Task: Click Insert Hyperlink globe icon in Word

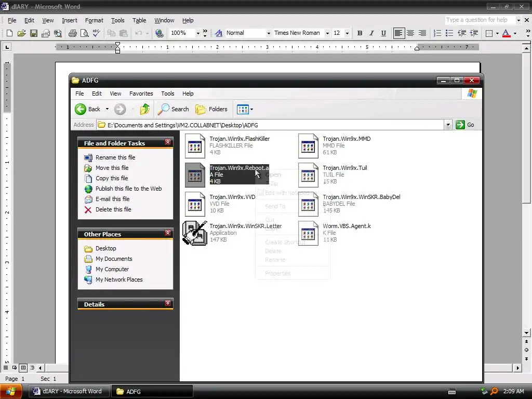Action: point(159,33)
